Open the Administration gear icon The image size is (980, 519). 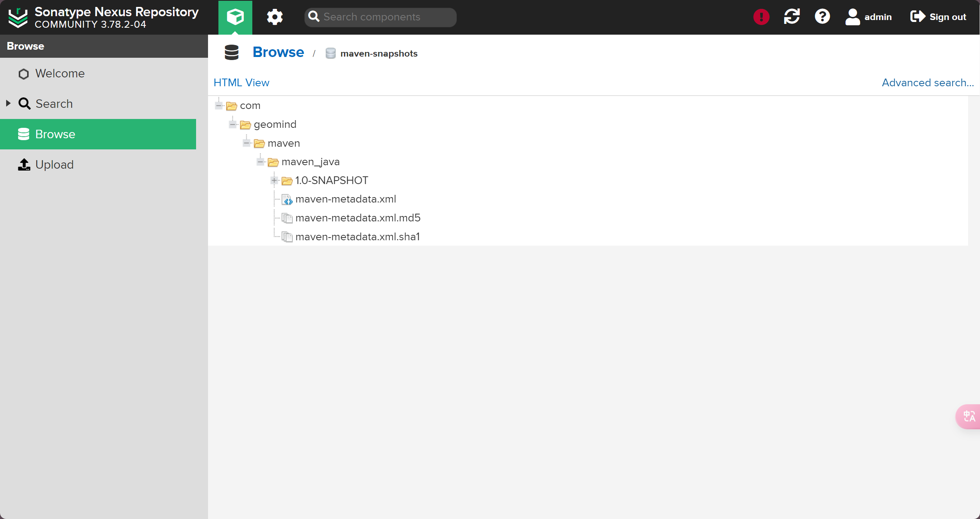tap(275, 17)
